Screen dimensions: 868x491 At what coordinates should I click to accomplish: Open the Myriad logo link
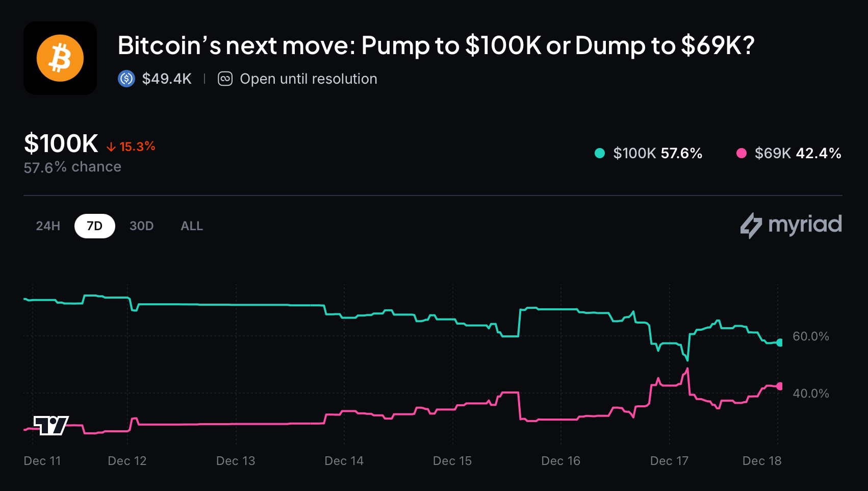click(x=791, y=225)
